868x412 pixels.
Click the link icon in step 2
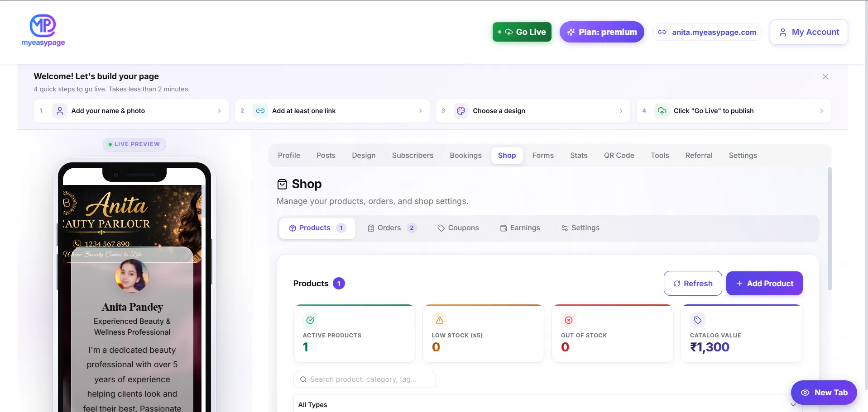pos(260,111)
